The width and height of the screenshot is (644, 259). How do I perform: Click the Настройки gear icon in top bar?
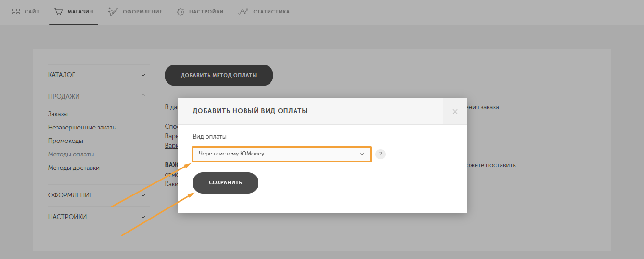pyautogui.click(x=181, y=12)
